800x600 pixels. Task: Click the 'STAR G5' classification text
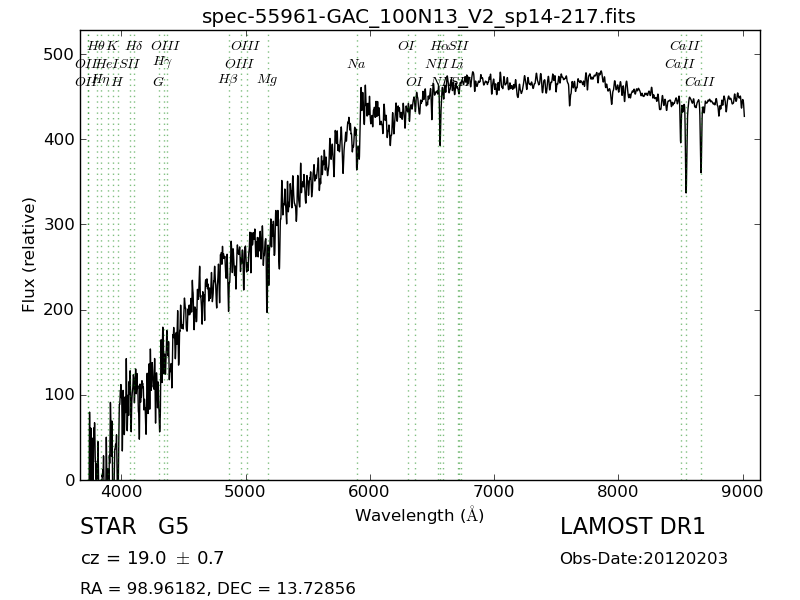point(135,526)
